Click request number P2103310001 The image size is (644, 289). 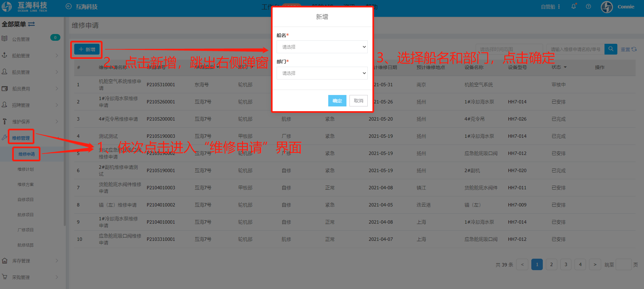161,239
